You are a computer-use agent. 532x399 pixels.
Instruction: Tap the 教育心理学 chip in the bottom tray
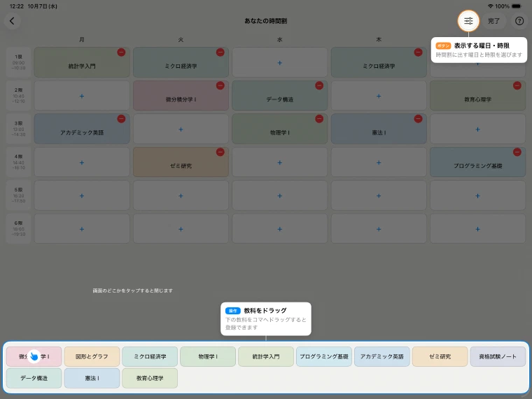pos(150,378)
